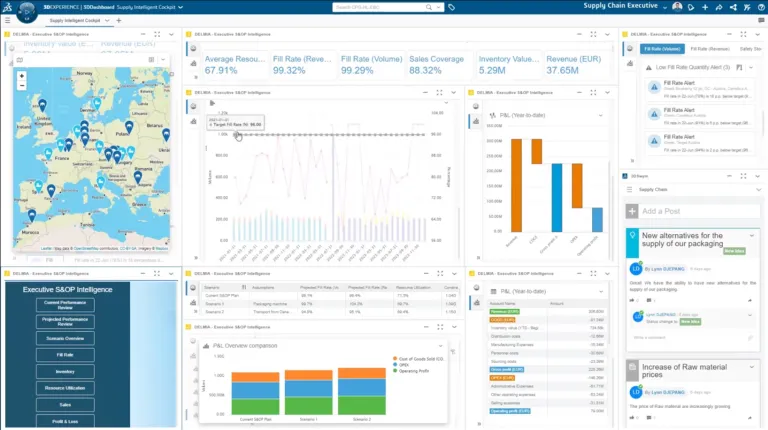This screenshot has height=430, width=768.
Task: Click the alert flag icon beside Low Fill Rate
Action: tap(739, 68)
